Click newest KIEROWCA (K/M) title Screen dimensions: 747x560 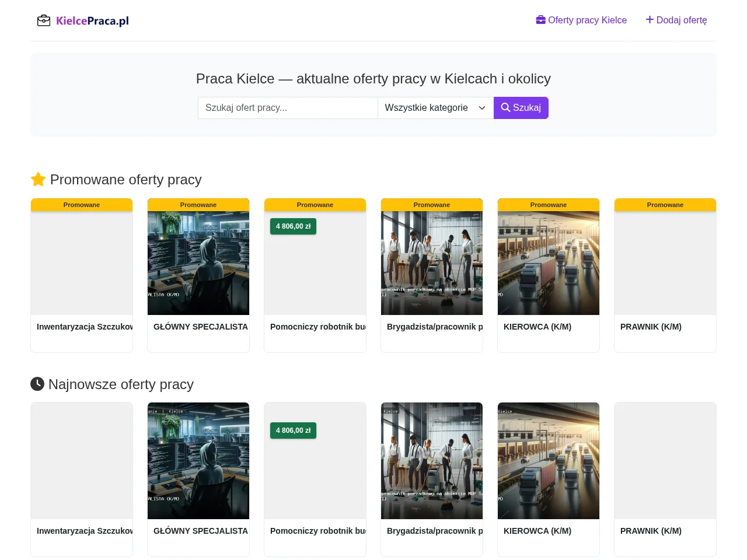(x=537, y=531)
